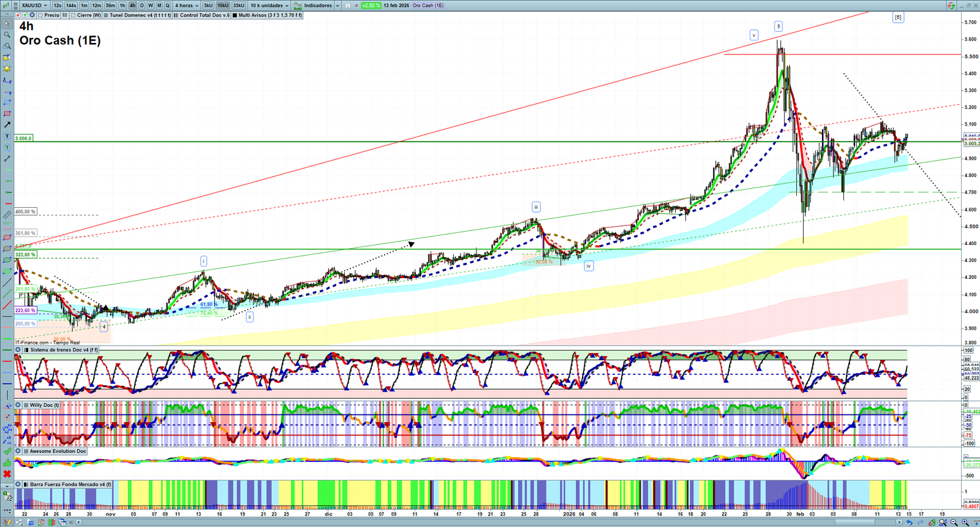Select the black arrow drawing tool
This screenshot has width=980, height=527.
[x=7, y=125]
